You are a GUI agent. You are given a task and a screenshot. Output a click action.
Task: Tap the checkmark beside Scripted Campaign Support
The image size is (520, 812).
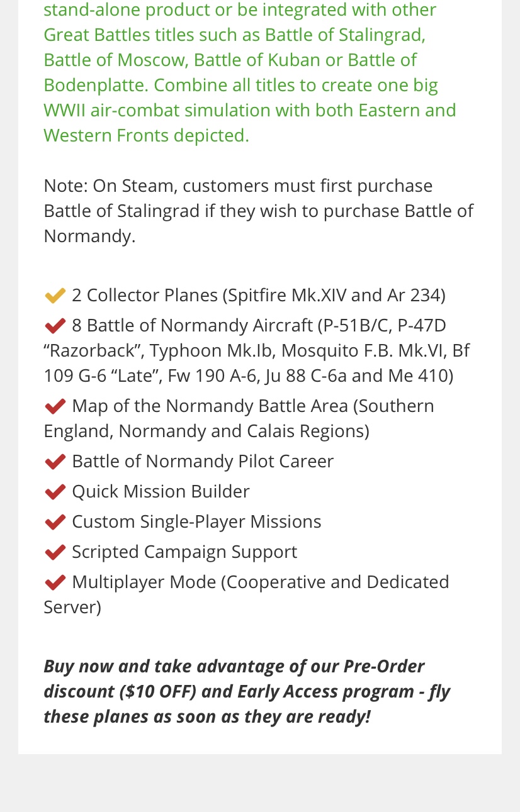(55, 552)
